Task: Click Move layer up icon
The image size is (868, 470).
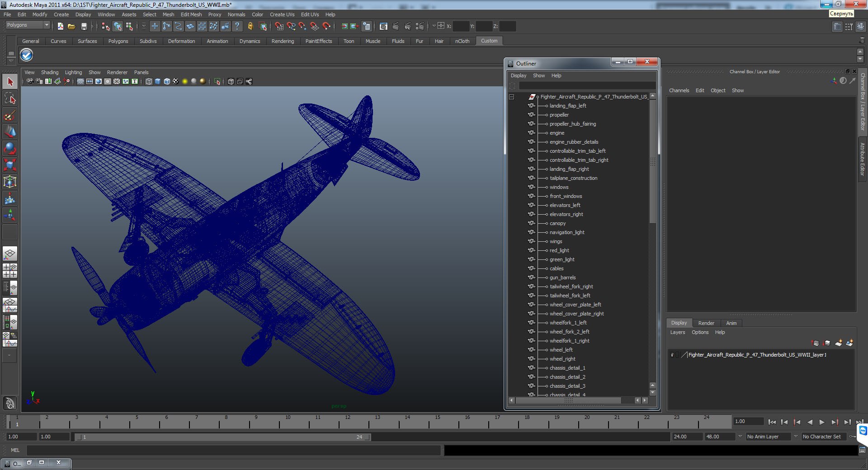Action: [x=816, y=343]
